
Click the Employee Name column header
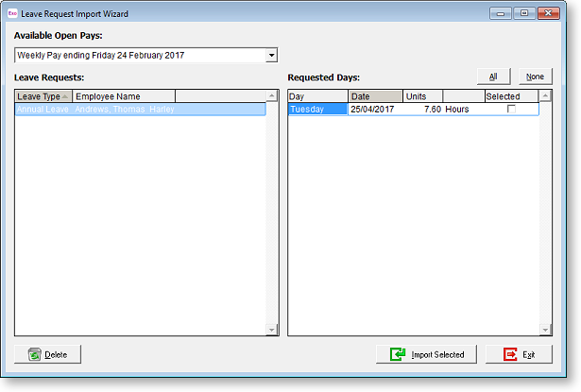point(124,96)
